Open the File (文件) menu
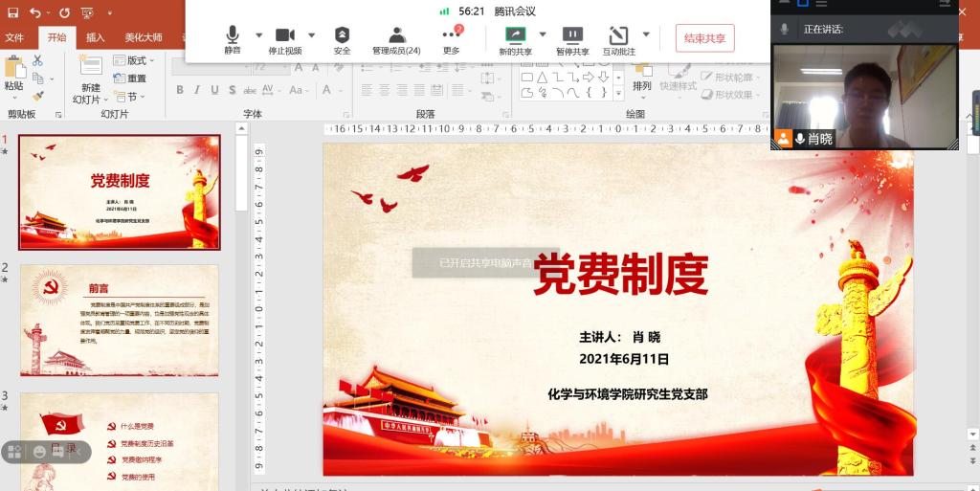 (x=14, y=37)
